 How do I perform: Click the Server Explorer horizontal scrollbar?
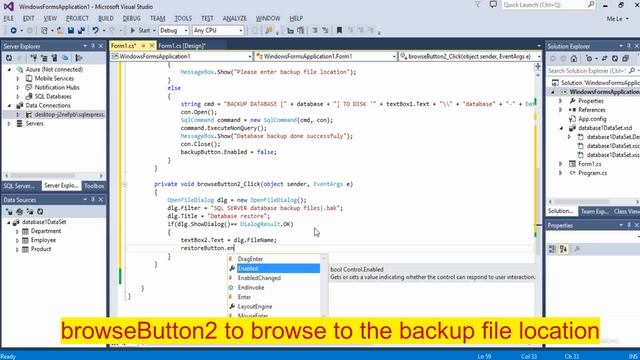click(x=54, y=176)
